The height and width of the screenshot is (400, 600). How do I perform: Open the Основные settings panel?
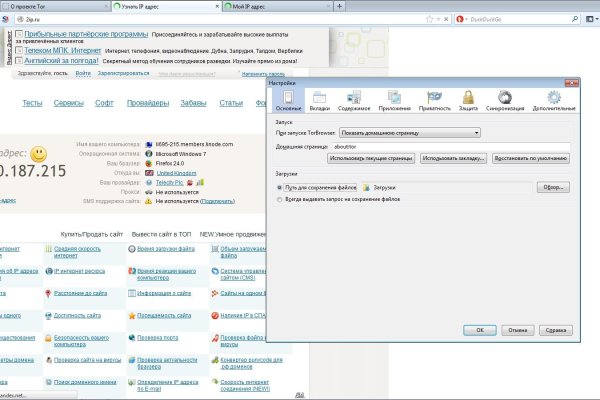[288, 99]
